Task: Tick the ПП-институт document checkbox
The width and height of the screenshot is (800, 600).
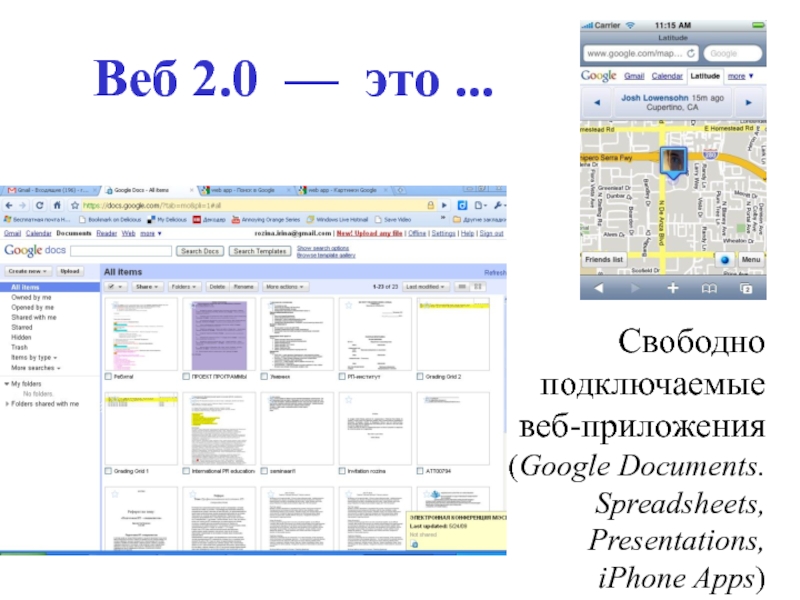Action: pos(342,377)
